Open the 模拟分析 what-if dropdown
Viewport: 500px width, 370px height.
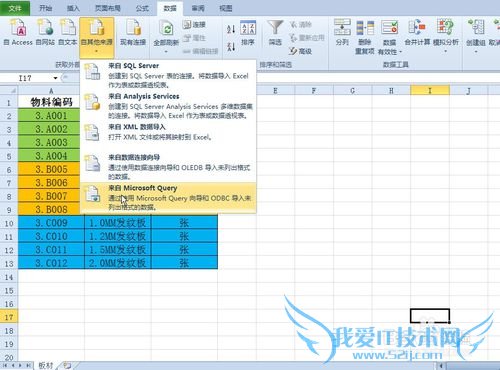point(446,37)
